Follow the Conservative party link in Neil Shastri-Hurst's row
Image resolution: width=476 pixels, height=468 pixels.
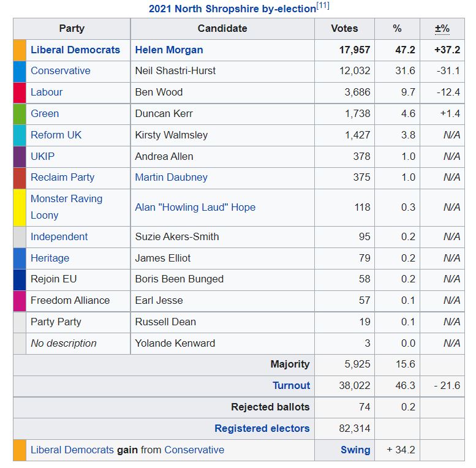click(x=61, y=70)
